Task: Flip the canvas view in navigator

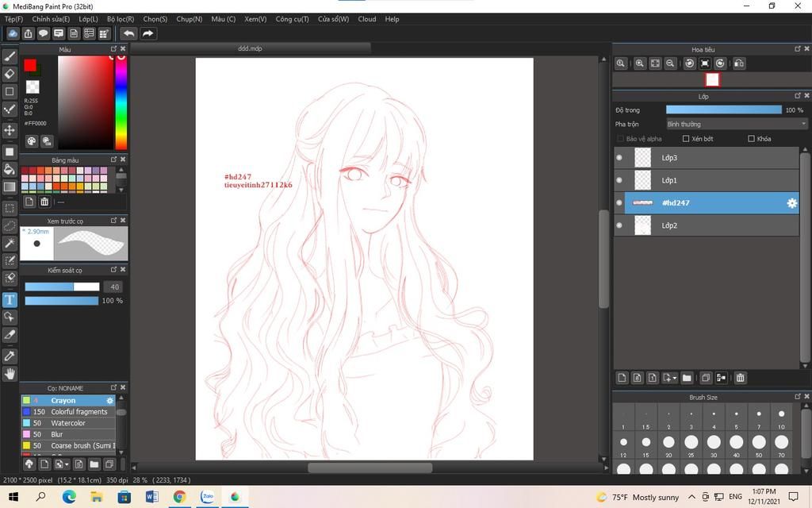Action: pos(739,63)
